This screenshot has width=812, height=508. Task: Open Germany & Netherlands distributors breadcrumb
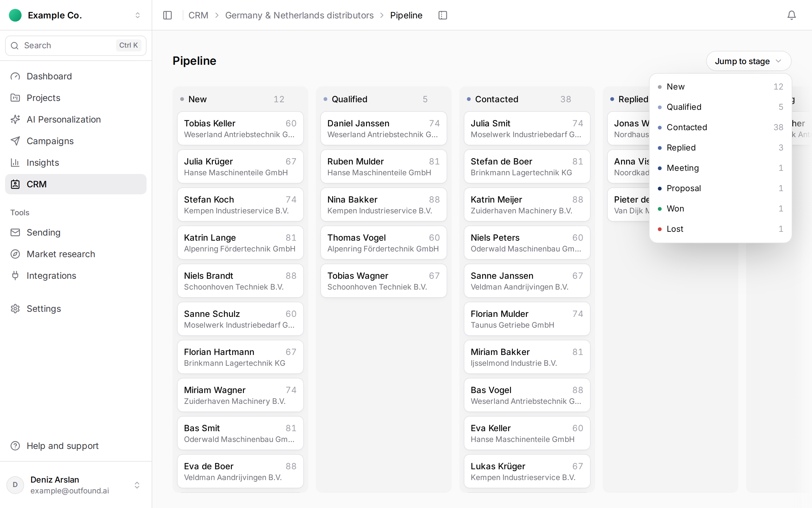[x=299, y=15]
